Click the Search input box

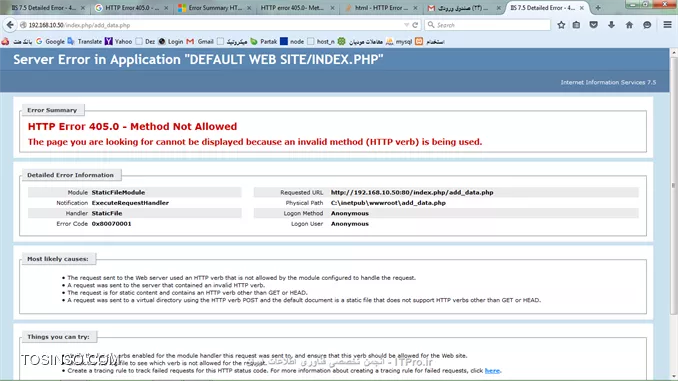(x=487, y=25)
